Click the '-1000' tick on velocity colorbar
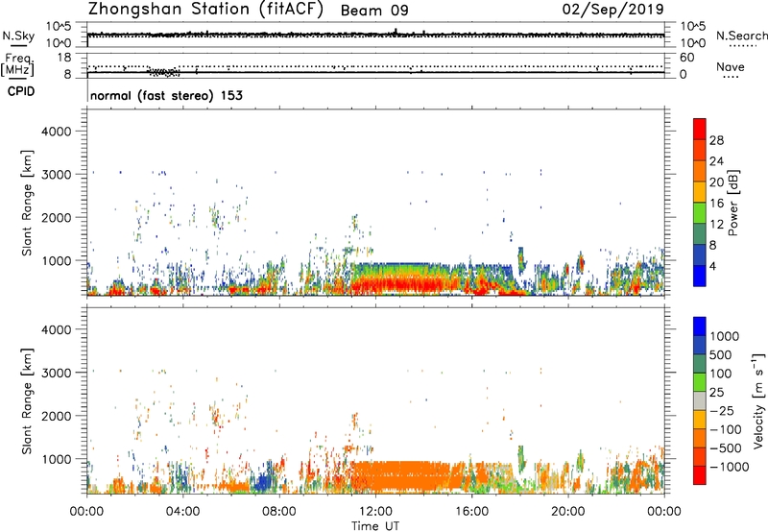 tap(729, 467)
